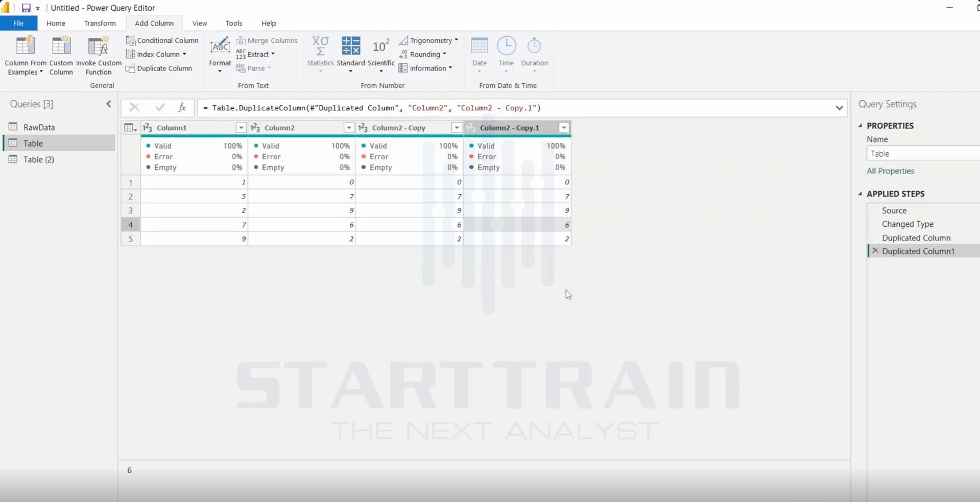Click the save icon in title bar
This screenshot has width=980, height=502.
[x=26, y=8]
